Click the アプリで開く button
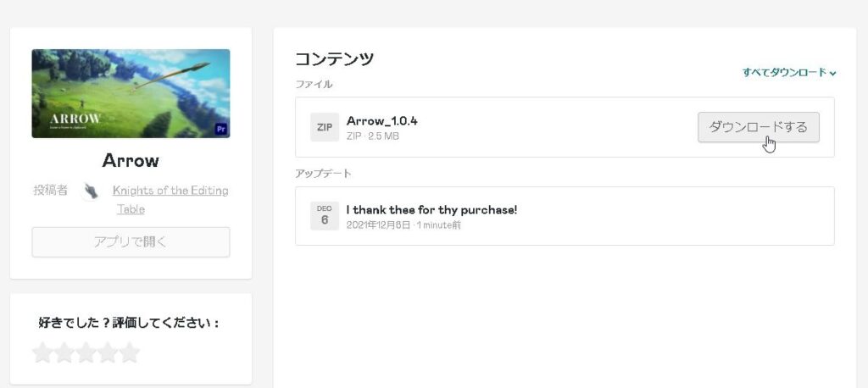The height and width of the screenshot is (388, 868). [131, 242]
